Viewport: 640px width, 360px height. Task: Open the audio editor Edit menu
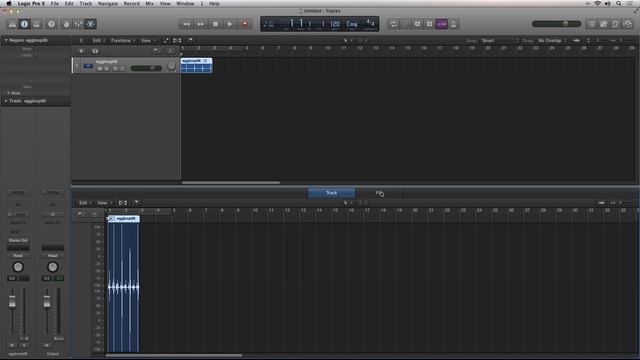pyautogui.click(x=84, y=203)
